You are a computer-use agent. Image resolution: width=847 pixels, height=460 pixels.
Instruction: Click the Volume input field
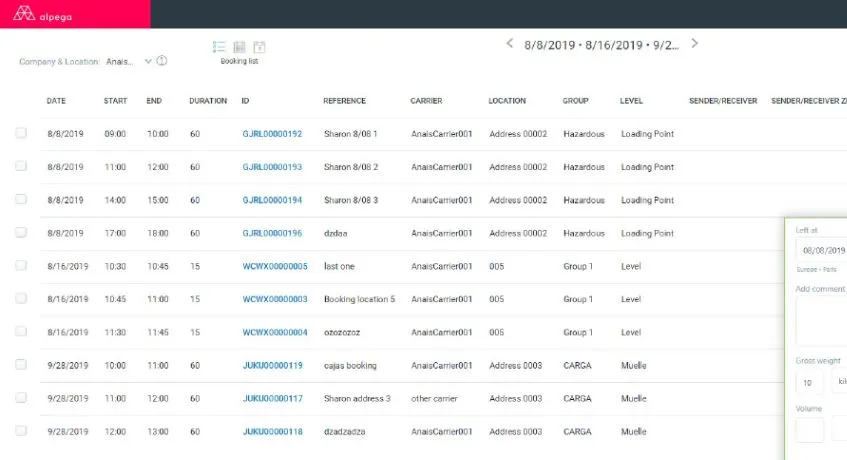click(810, 430)
